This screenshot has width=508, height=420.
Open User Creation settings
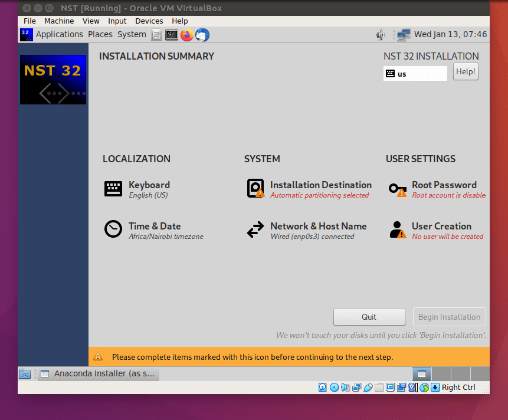437,231
